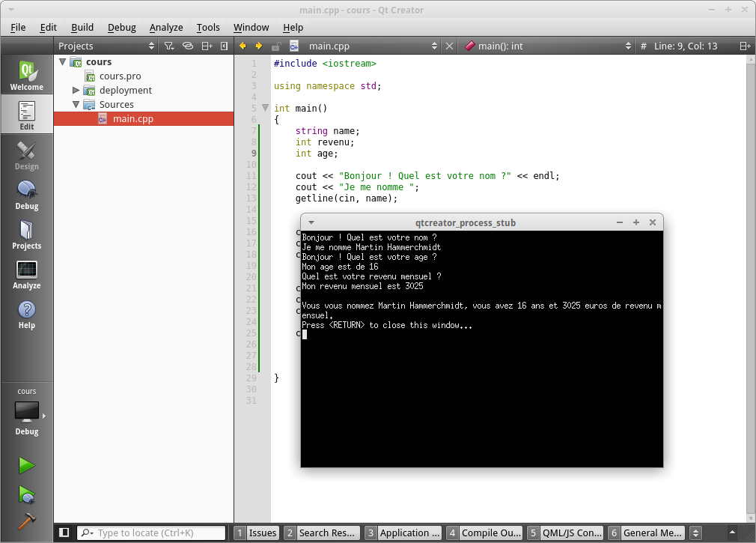The height and width of the screenshot is (543, 756).
Task: Show the Search Results pane
Action: (322, 533)
